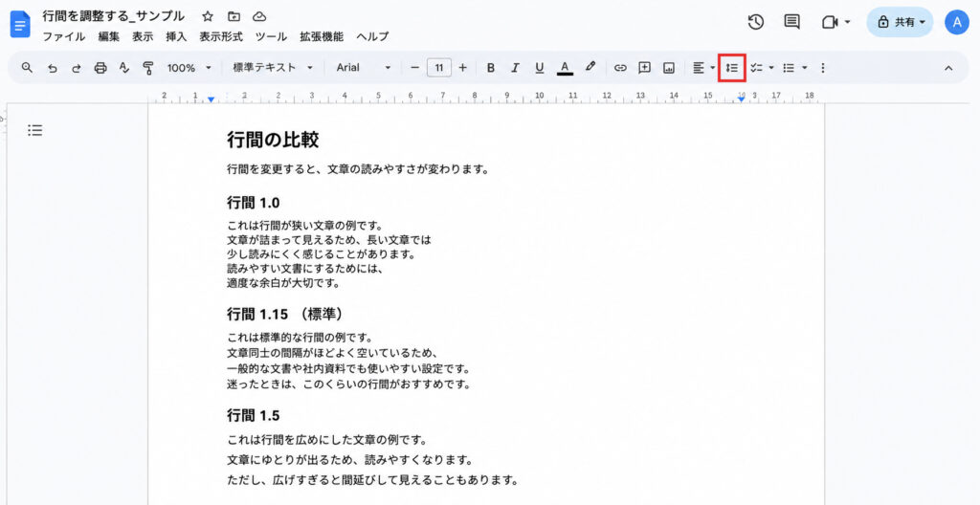This screenshot has height=505, width=980.
Task: Click the heading 行間 1.0
Action: tap(253, 203)
